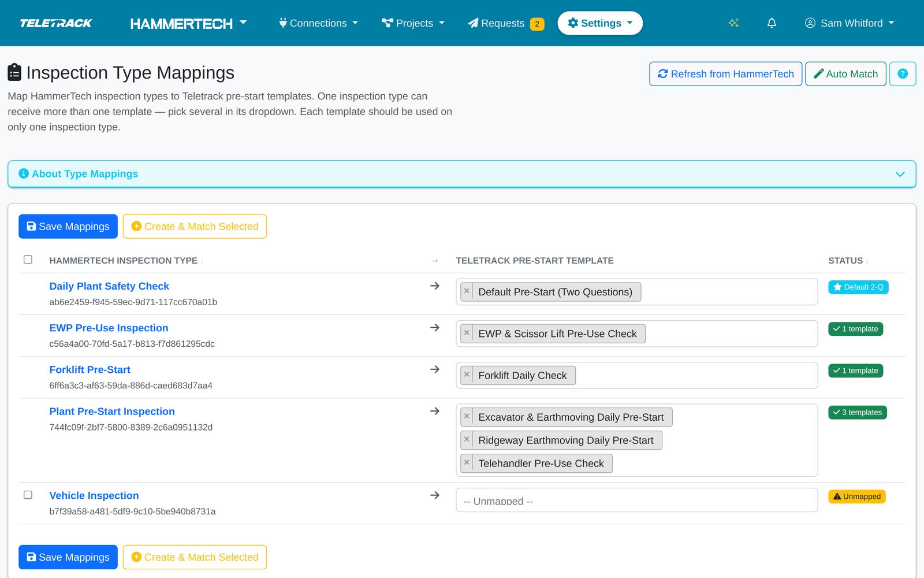Open the Plant Pre-Start Inspection link

[x=112, y=411]
